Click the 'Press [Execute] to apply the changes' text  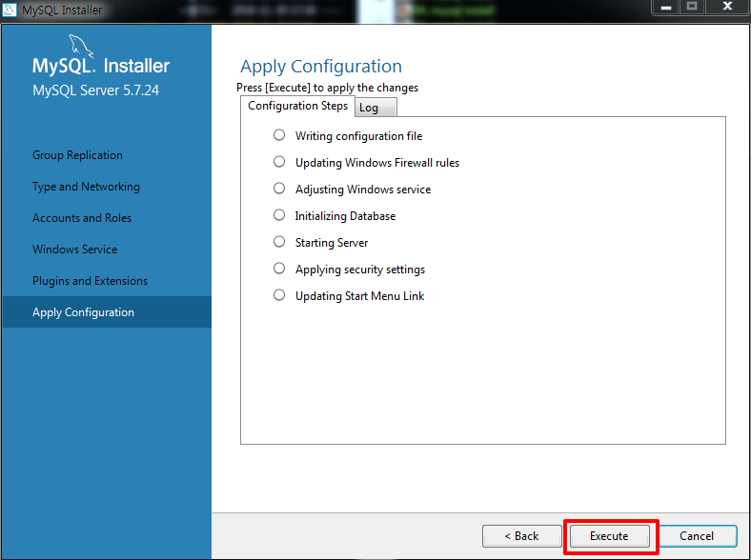[x=328, y=88]
